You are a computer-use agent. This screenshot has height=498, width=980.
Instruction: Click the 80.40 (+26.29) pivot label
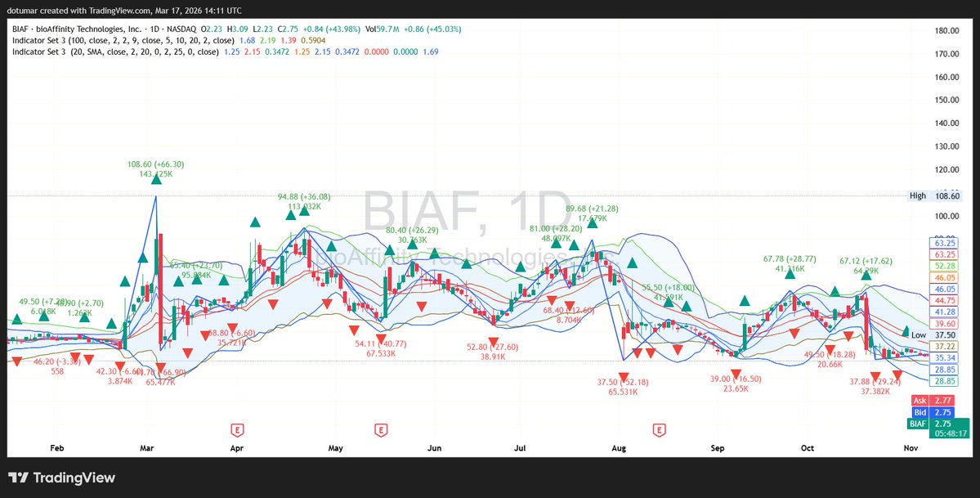(412, 231)
